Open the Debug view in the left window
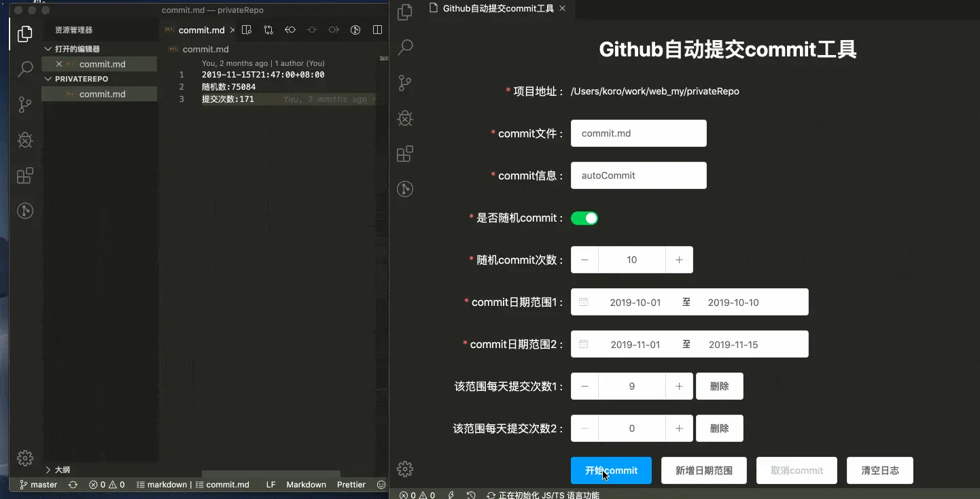The height and width of the screenshot is (499, 980). pyautogui.click(x=25, y=140)
